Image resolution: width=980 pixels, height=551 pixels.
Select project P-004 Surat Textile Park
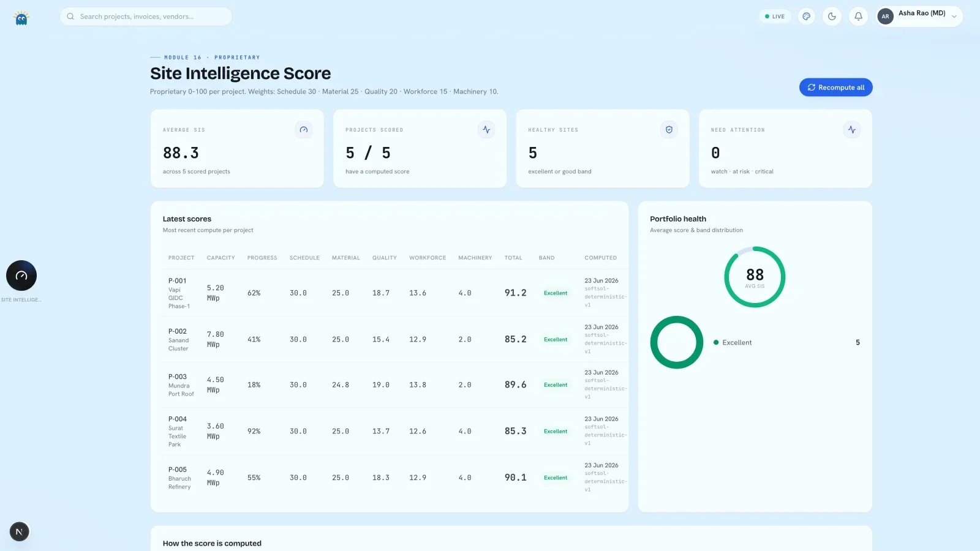(x=178, y=432)
